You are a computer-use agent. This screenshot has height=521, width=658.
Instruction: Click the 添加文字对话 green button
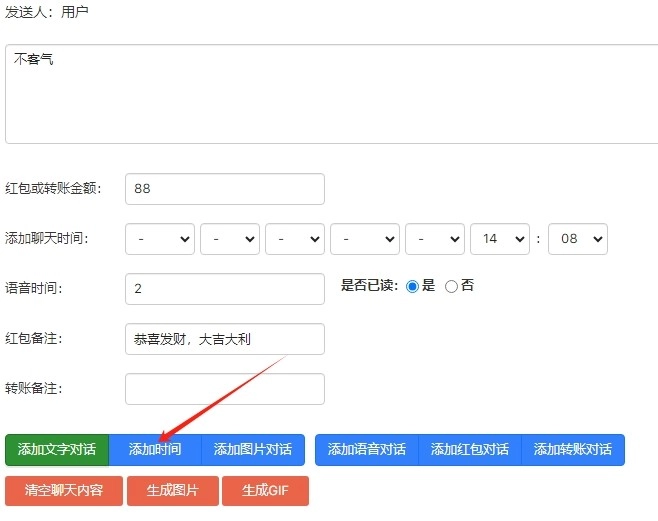coord(56,450)
